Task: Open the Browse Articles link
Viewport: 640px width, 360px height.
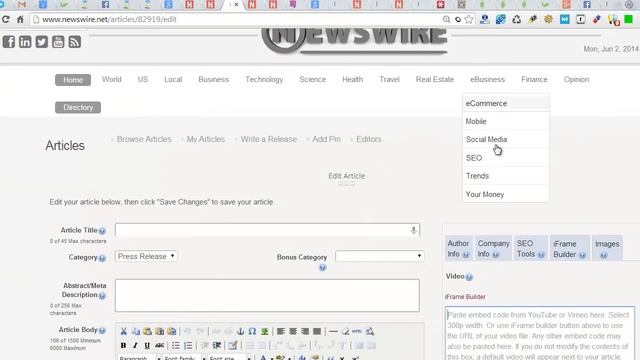Action: point(144,139)
